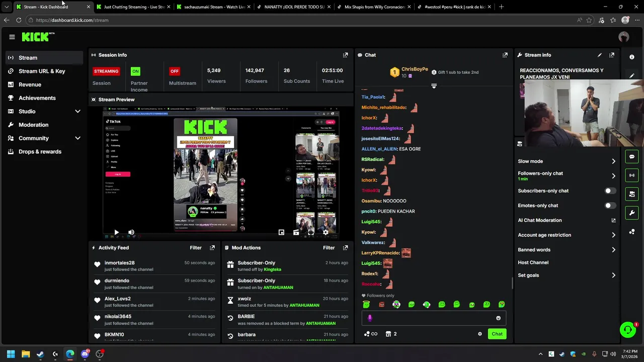Switch to Just Chatting Streaming browser tab
Viewport: 644px width, 362px height.
coord(133,7)
